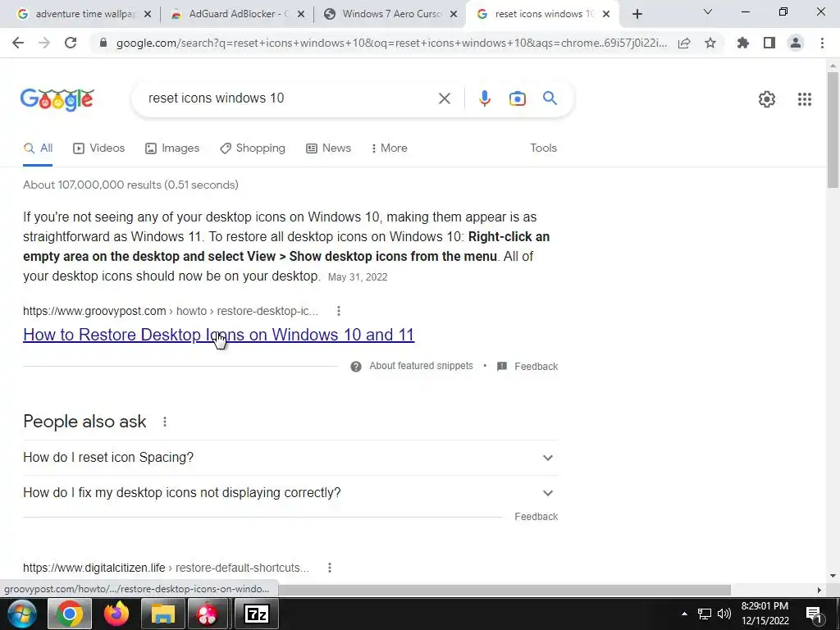
Task: Click the URL address bar
Action: pyautogui.click(x=391, y=43)
